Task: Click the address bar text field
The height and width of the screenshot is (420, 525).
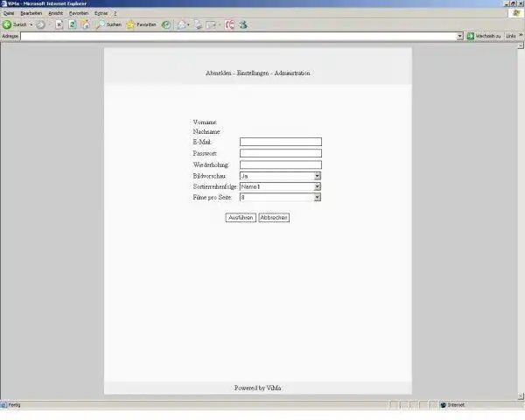Action: (239, 36)
